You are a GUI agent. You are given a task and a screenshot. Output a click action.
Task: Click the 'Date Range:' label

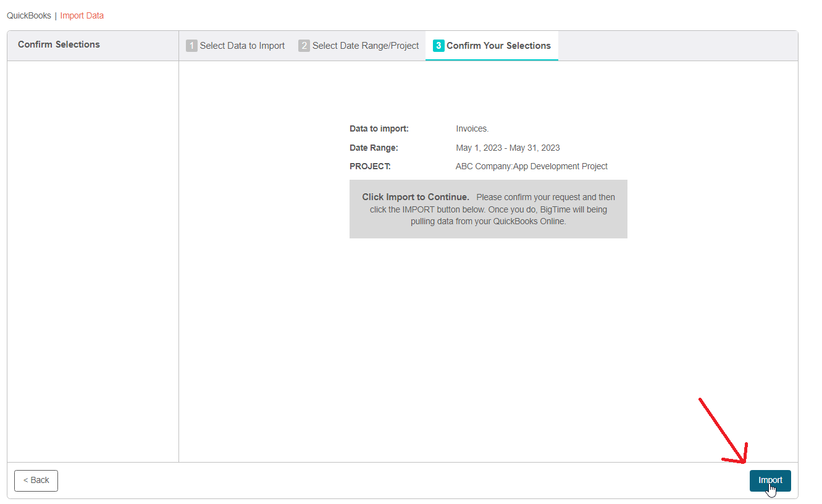[x=374, y=148]
